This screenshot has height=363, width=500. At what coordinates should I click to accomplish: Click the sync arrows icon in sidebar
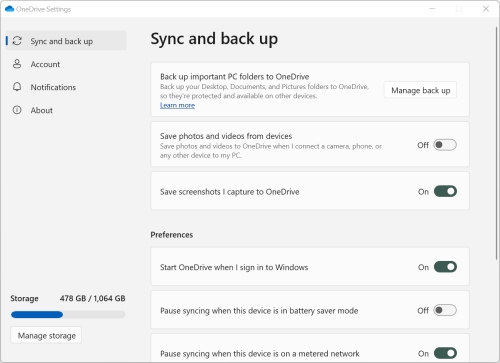[x=17, y=41]
